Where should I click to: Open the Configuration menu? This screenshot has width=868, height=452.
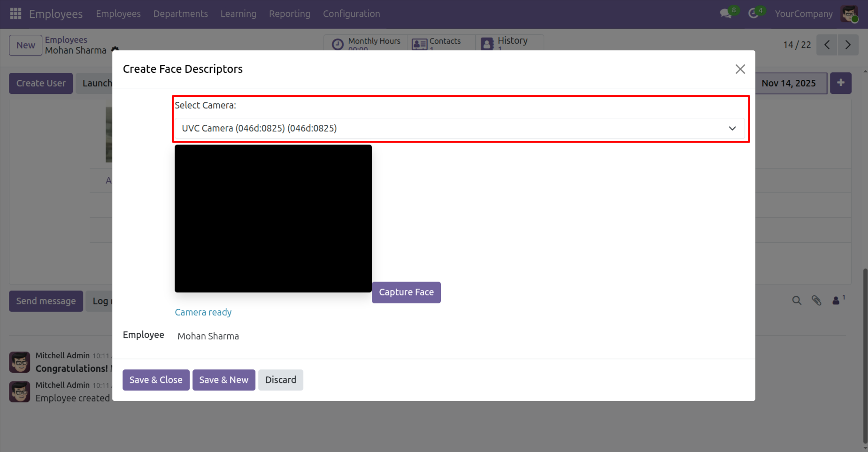click(352, 14)
